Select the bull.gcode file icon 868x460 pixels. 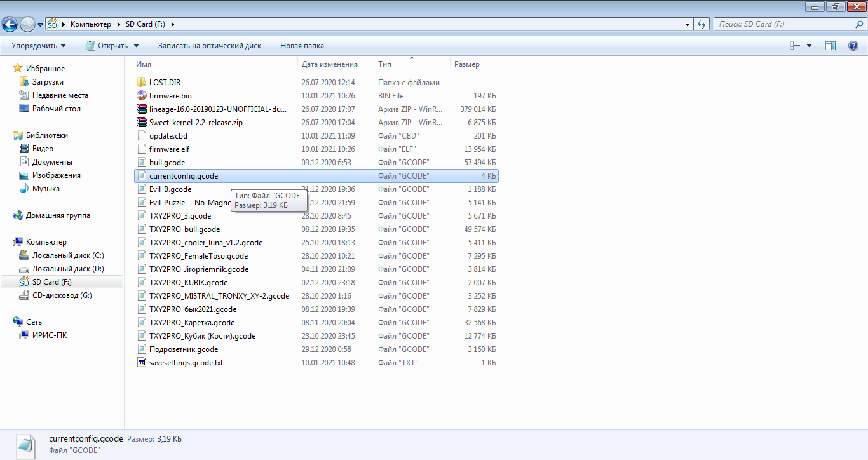tap(142, 163)
